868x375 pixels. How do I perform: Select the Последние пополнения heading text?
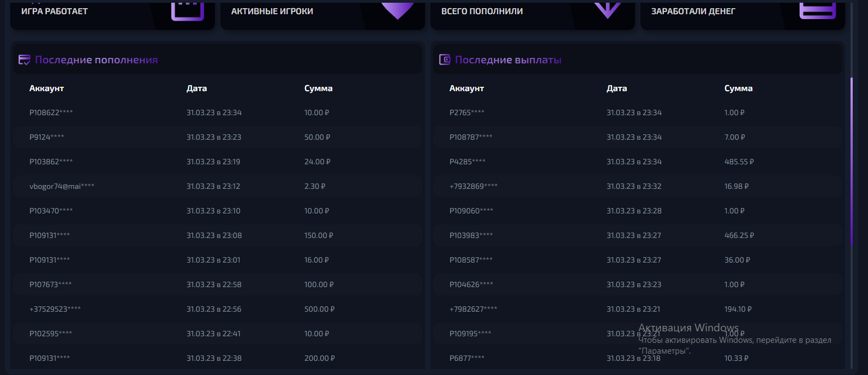click(97, 60)
